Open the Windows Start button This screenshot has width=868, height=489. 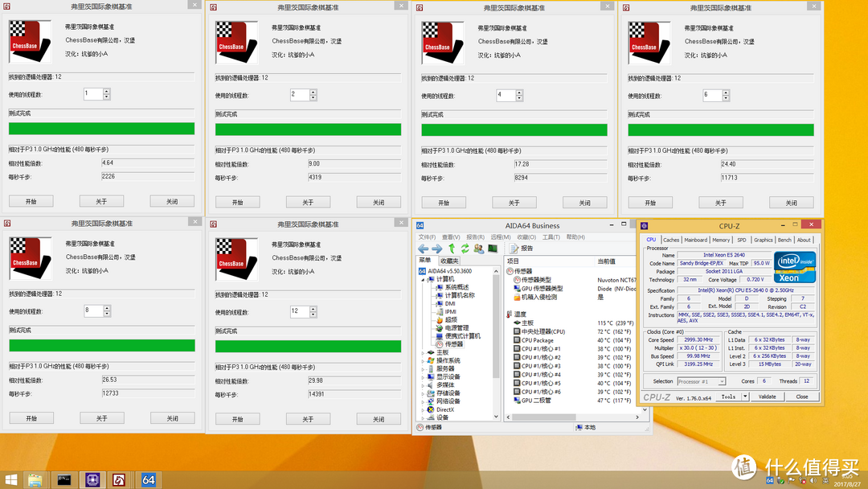10,479
